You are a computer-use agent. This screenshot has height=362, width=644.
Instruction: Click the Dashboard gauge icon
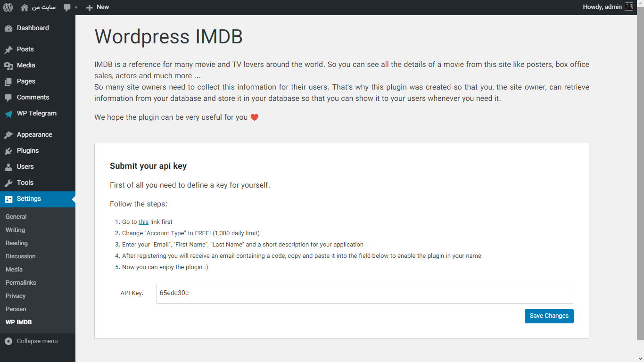[8, 28]
